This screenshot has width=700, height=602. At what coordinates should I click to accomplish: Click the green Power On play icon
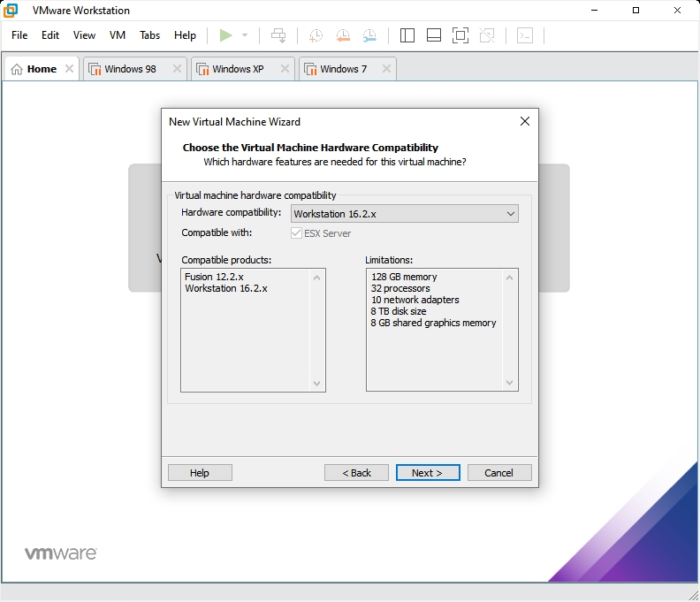pos(226,35)
